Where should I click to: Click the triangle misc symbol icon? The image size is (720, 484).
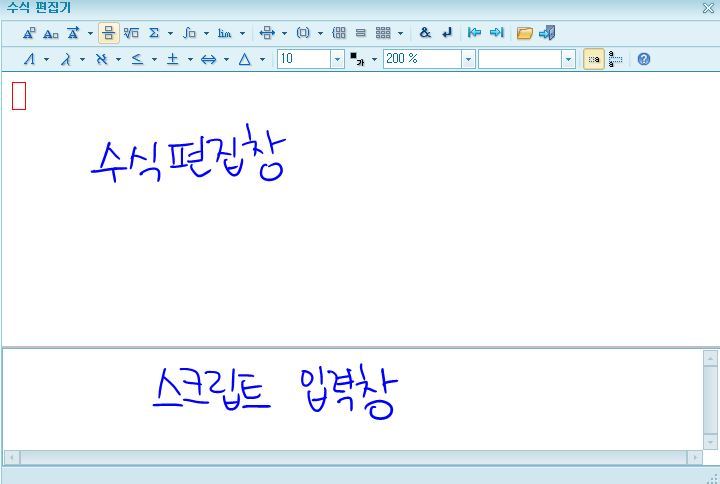coord(245,59)
